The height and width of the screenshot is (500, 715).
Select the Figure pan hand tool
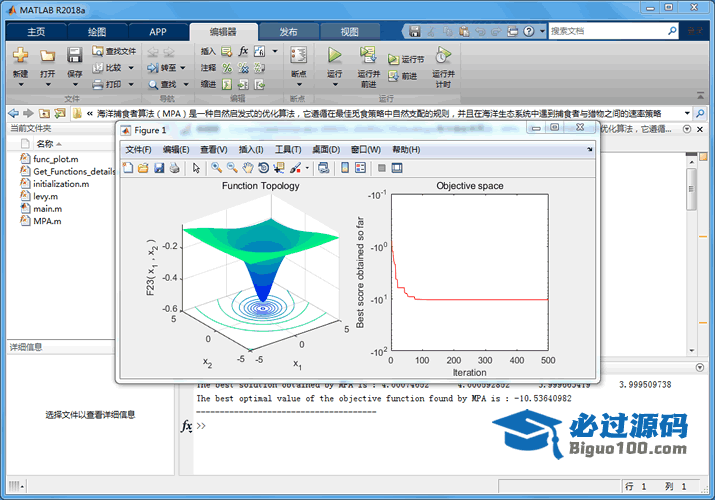[248, 168]
